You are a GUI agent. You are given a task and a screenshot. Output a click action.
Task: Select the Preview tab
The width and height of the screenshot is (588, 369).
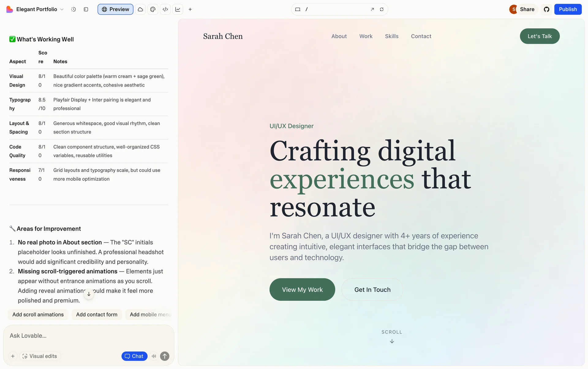point(115,9)
